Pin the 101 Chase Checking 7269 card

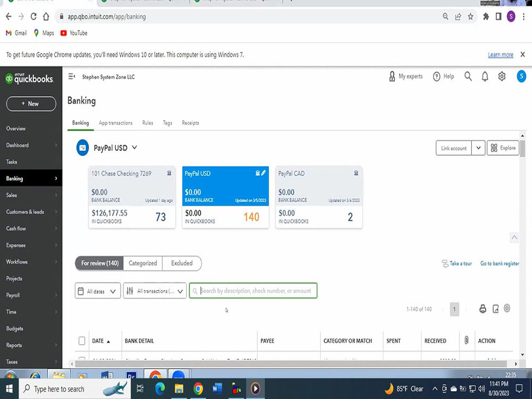coord(169,173)
